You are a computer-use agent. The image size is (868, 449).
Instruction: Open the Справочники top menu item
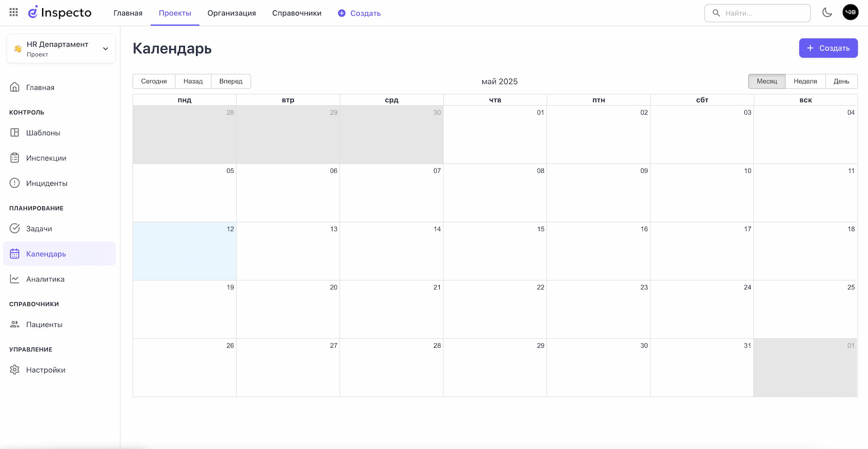(297, 13)
